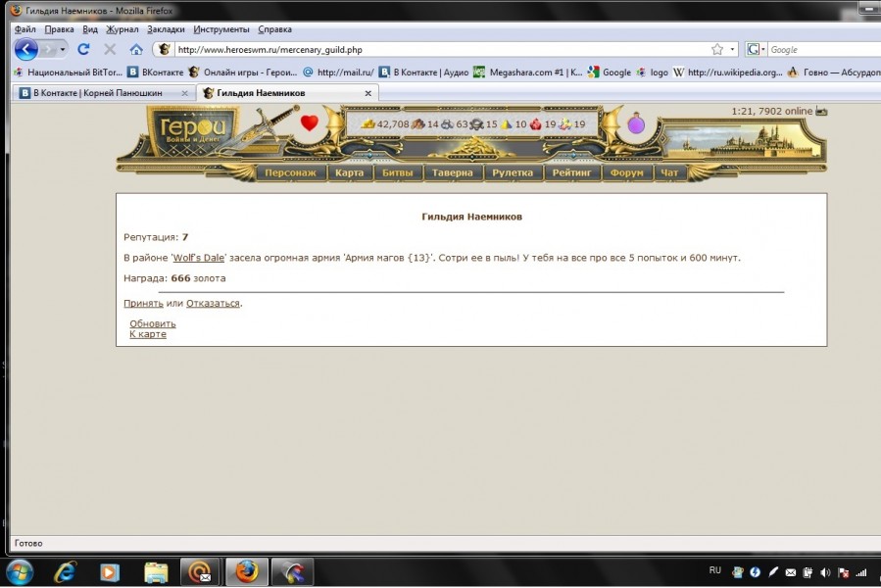Open the Windows Start menu
This screenshot has width=881, height=588.
(x=19, y=573)
